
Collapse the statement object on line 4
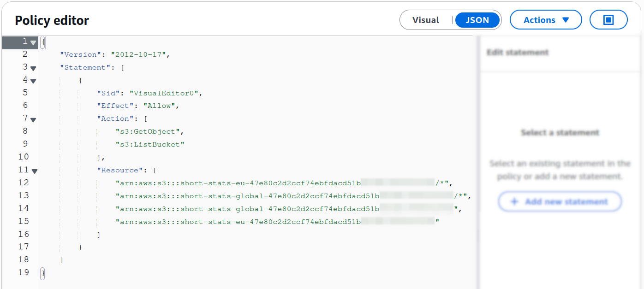click(33, 80)
